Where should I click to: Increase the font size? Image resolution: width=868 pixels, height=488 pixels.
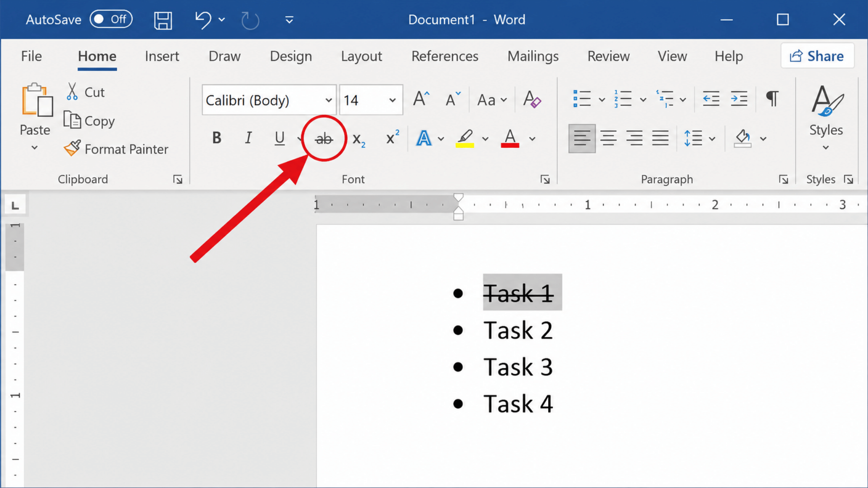421,99
